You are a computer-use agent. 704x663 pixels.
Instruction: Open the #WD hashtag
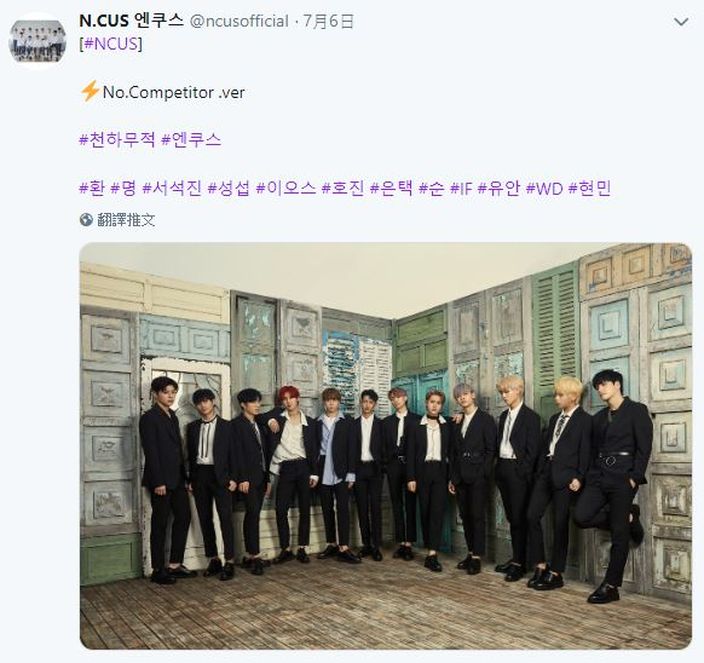[x=544, y=188]
